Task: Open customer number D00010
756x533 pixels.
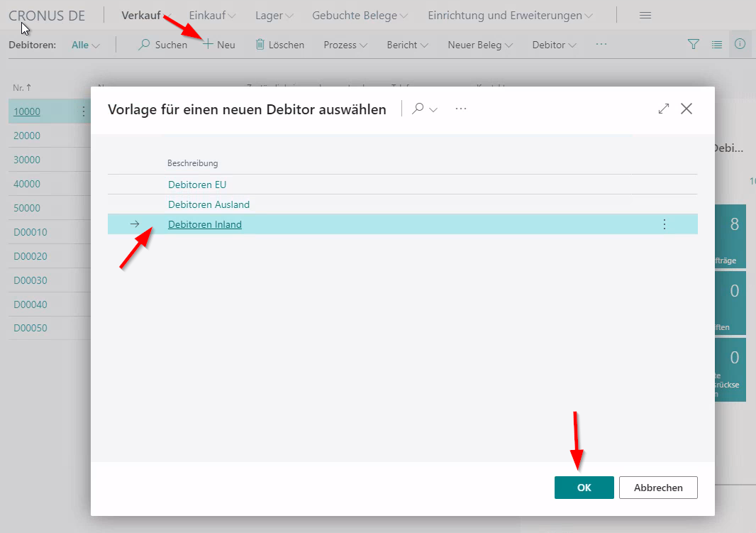Action: point(30,232)
